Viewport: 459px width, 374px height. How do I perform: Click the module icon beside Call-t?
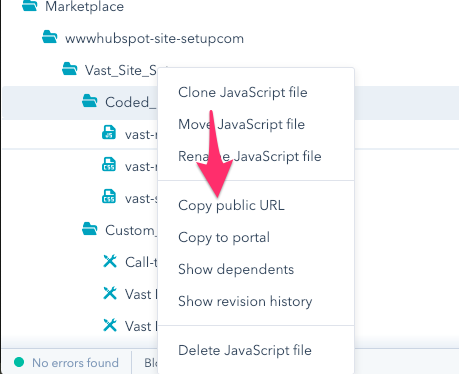click(110, 261)
